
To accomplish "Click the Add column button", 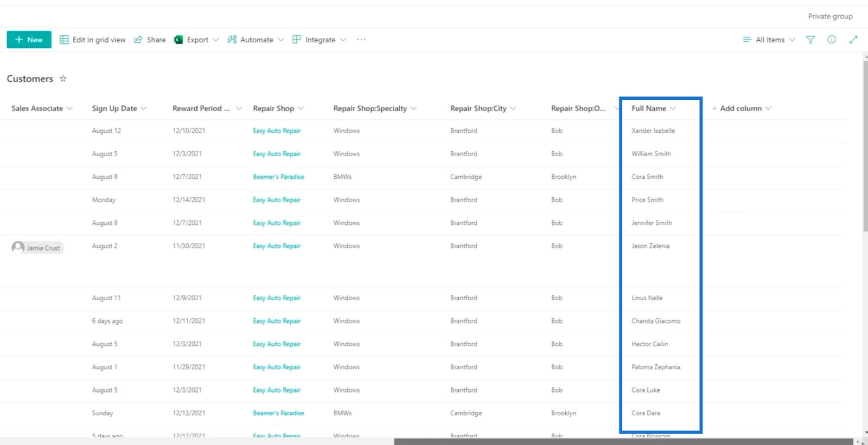I will 741,108.
